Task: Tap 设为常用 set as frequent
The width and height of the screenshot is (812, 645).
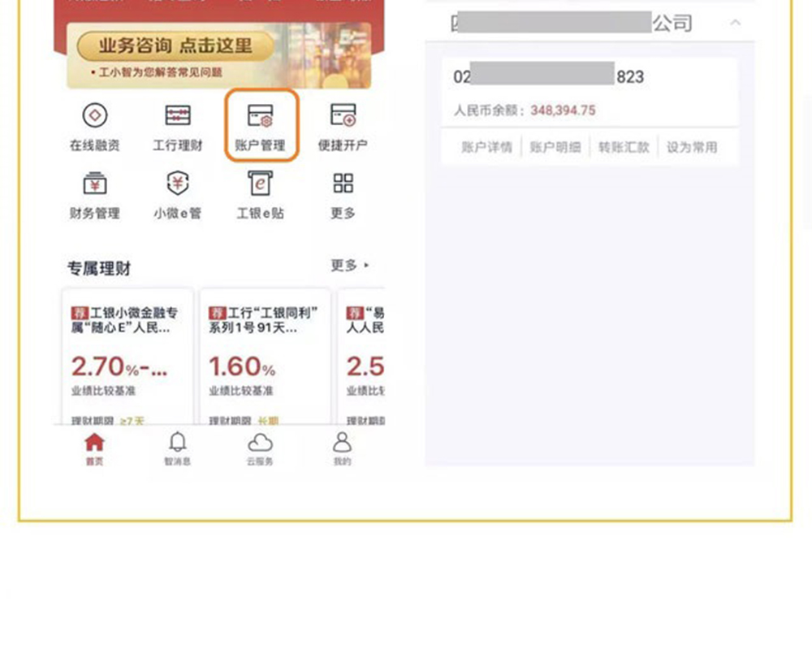Action: [x=692, y=147]
